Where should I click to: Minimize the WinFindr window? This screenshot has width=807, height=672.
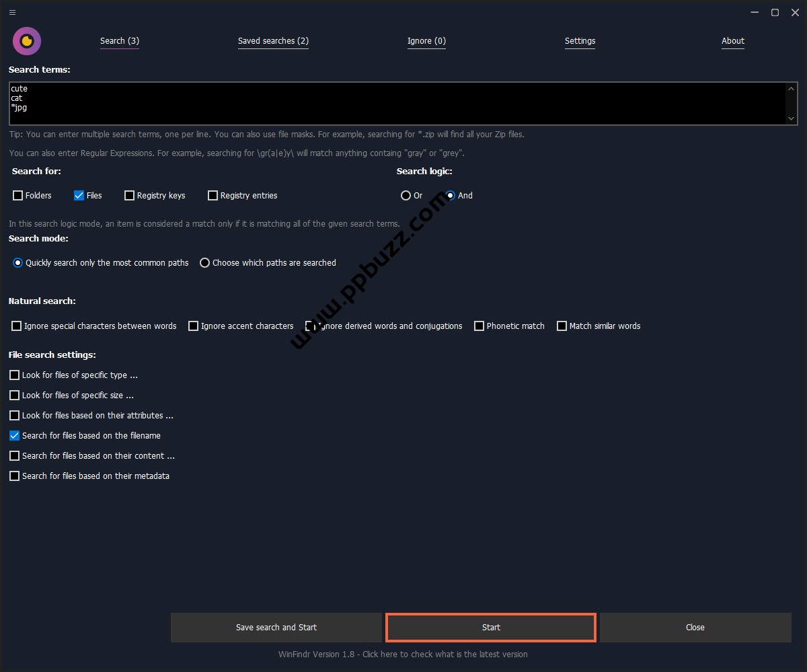[x=753, y=12]
